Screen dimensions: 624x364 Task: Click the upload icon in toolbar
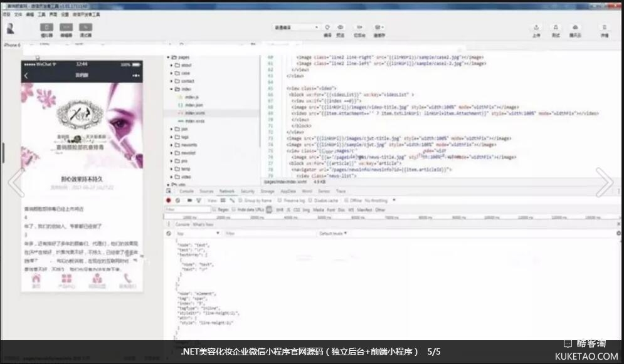536,28
